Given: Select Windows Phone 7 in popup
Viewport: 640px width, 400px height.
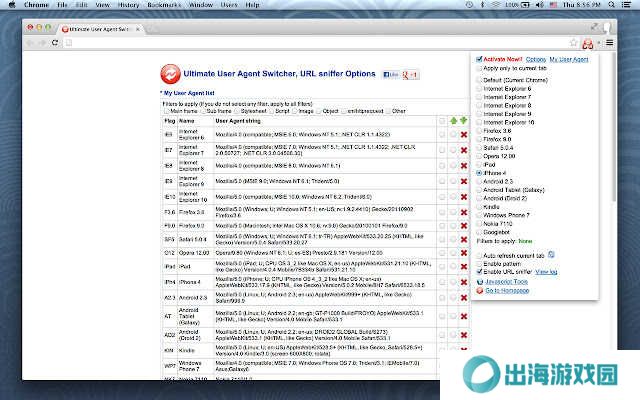Looking at the screenshot, I should 479,215.
